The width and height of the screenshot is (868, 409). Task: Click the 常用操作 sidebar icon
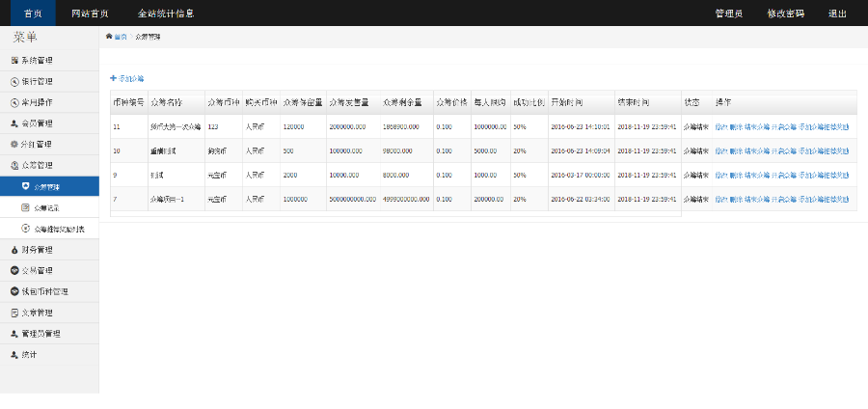[14, 102]
